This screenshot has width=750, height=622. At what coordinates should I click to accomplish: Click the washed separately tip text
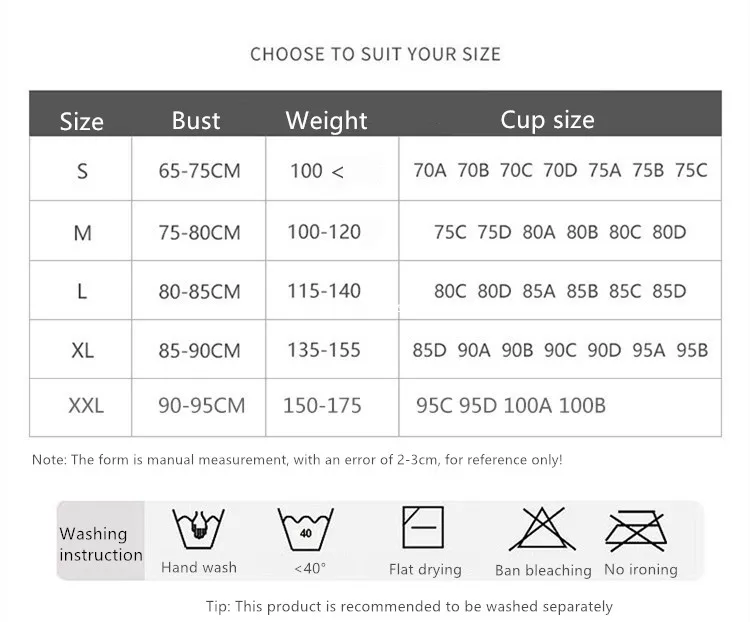coord(409,606)
